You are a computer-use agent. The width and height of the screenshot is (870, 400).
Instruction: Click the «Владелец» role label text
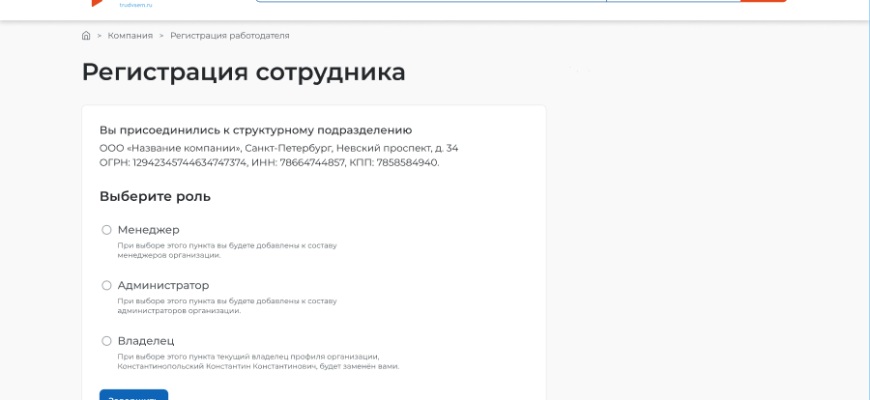click(146, 341)
